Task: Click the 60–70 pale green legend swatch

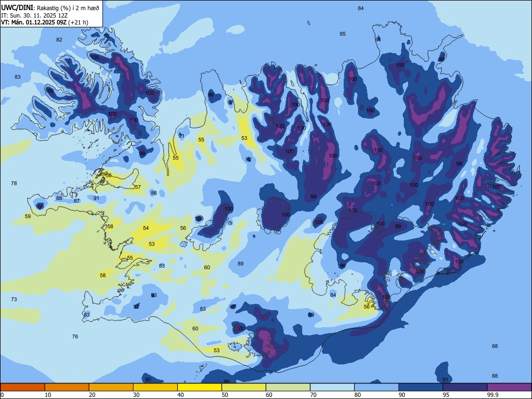Action: pyautogui.click(x=288, y=387)
